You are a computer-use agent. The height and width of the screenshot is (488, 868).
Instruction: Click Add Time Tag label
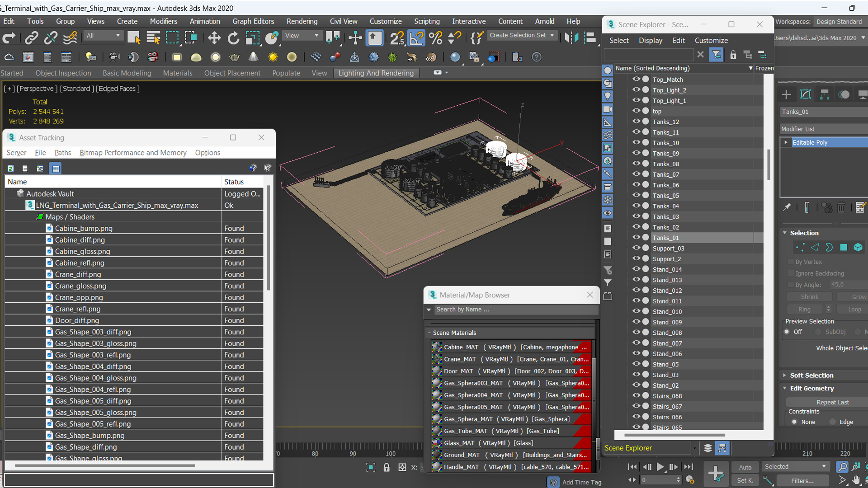pos(581,482)
